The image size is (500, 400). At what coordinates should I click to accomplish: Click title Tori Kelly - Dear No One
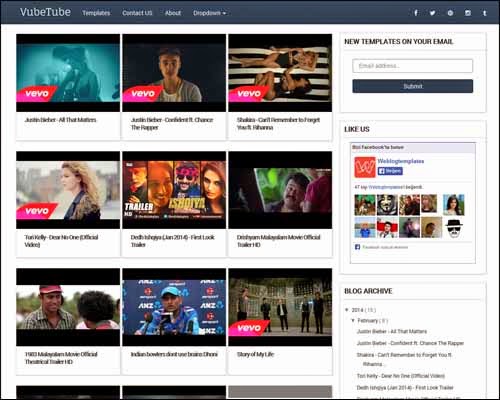[61, 241]
